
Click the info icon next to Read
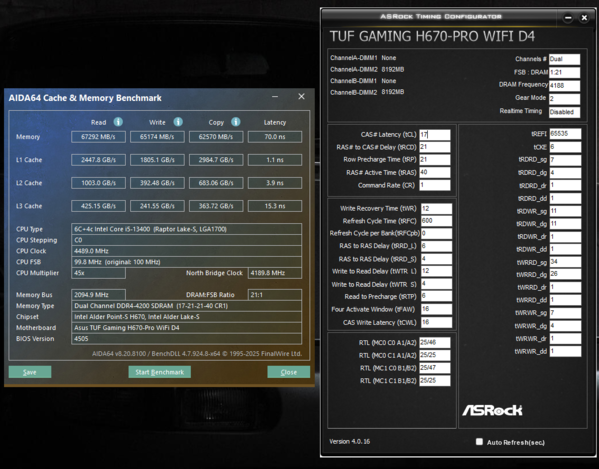(x=118, y=122)
